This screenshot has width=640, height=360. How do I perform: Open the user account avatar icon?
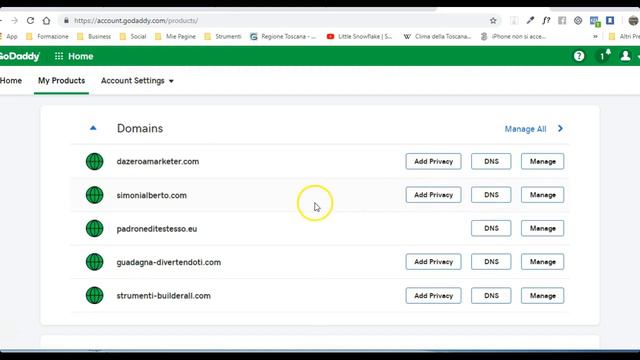(625, 56)
